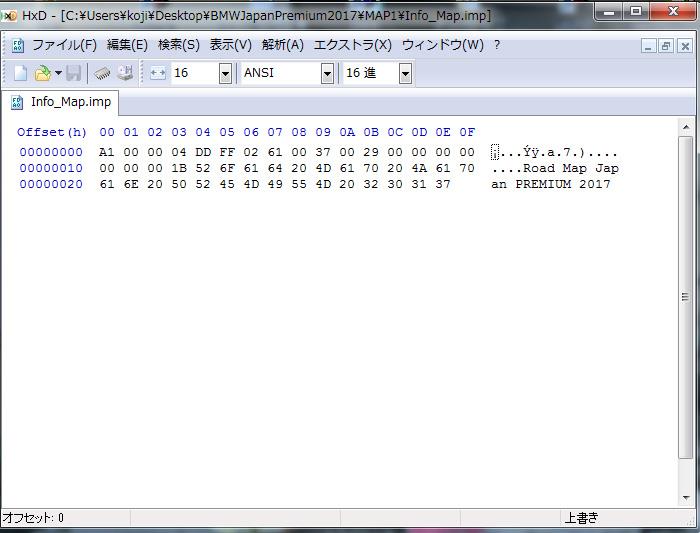The image size is (700, 533).
Task: Select the Info_Map.imp document tab
Action: [60, 102]
